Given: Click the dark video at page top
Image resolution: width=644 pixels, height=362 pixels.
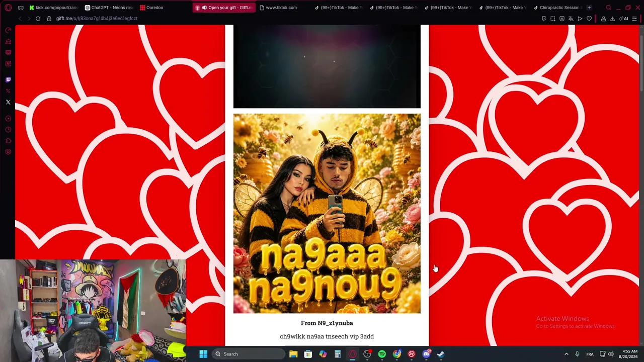Looking at the screenshot, I should [x=327, y=66].
